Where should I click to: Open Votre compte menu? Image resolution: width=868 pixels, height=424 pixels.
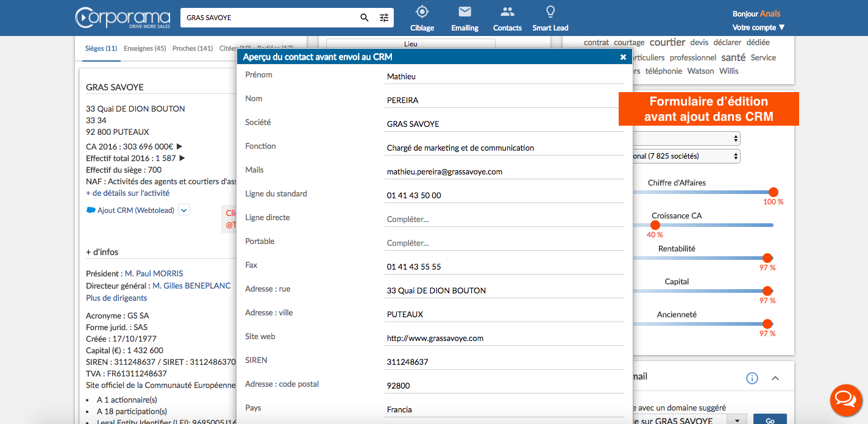(x=758, y=27)
